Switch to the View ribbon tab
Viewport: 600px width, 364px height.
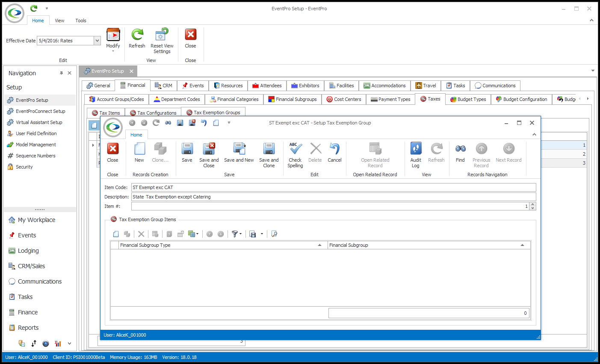point(59,21)
